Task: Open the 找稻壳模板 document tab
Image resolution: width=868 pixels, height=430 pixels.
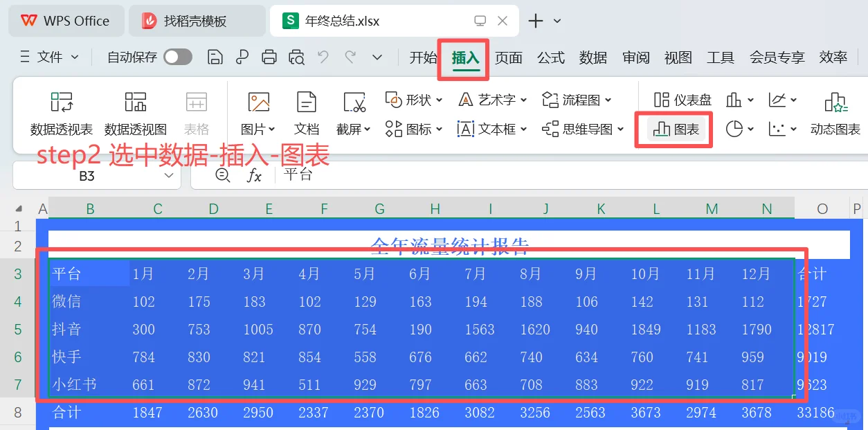Action: 195,21
